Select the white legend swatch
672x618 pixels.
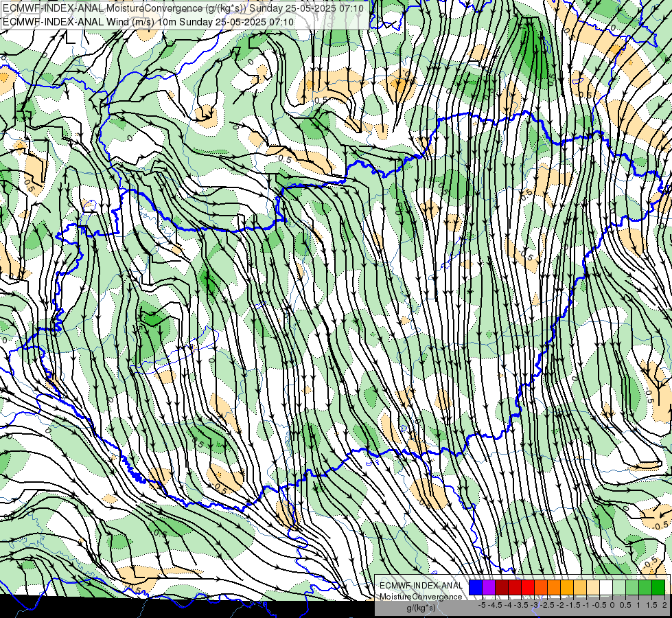tap(605, 587)
